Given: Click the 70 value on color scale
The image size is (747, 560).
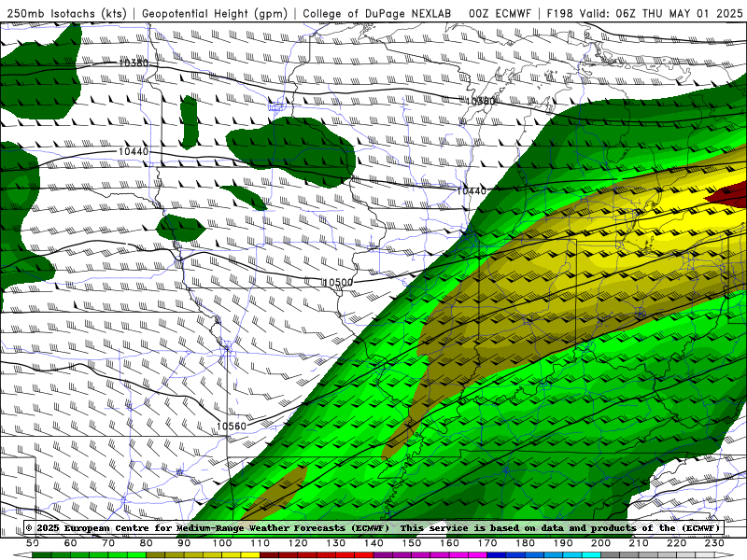Looking at the screenshot, I should coord(108,543).
